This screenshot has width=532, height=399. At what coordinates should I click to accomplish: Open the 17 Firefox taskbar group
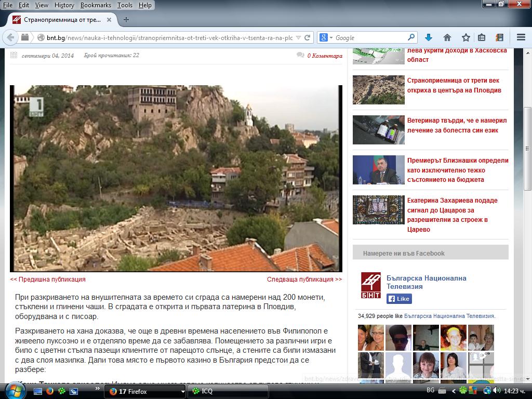(144, 391)
